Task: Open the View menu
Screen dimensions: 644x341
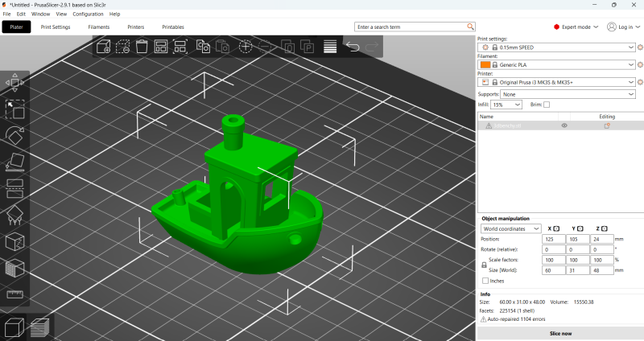Action: (61, 14)
